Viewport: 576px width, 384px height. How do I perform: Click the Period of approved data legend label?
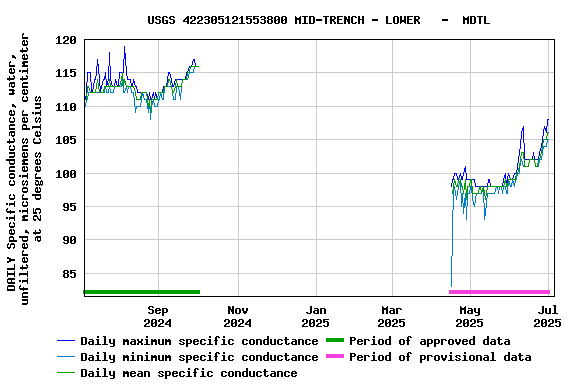[x=430, y=341]
